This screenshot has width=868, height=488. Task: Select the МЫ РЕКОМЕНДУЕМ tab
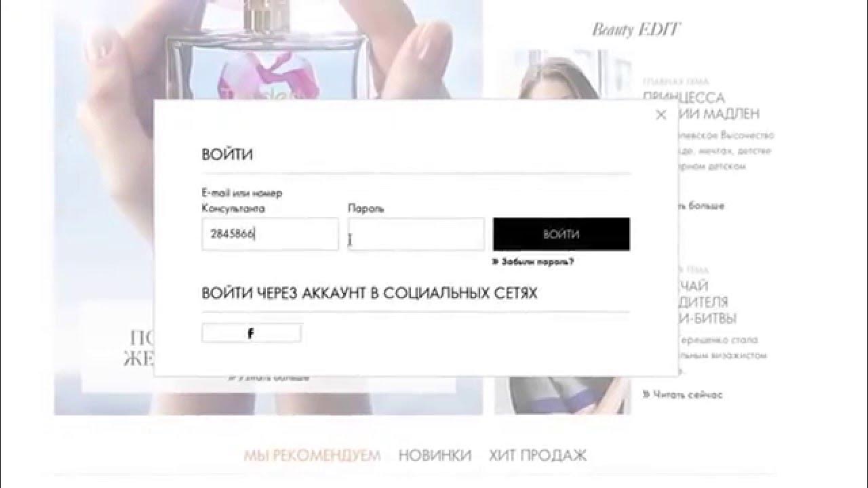pos(312,455)
